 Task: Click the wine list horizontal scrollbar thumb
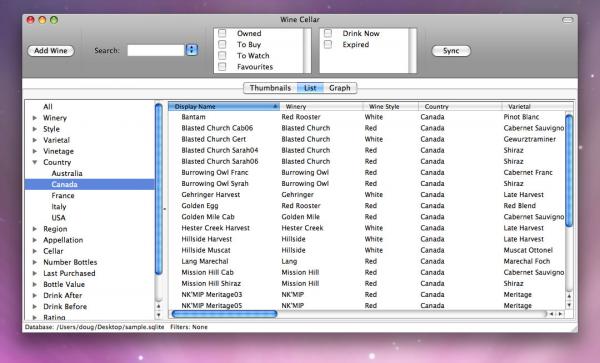pyautogui.click(x=225, y=314)
